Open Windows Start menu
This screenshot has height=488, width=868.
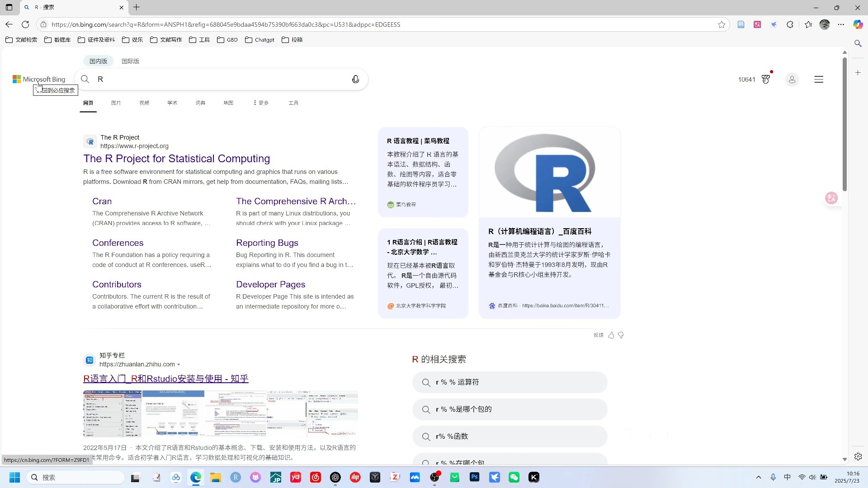pos(14,477)
